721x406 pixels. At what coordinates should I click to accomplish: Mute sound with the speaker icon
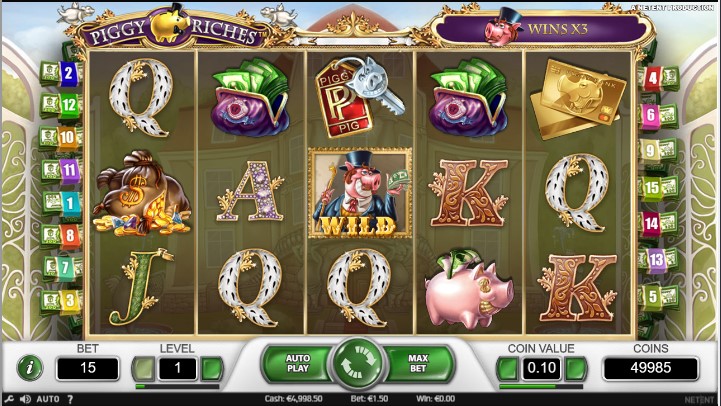[x=25, y=399]
